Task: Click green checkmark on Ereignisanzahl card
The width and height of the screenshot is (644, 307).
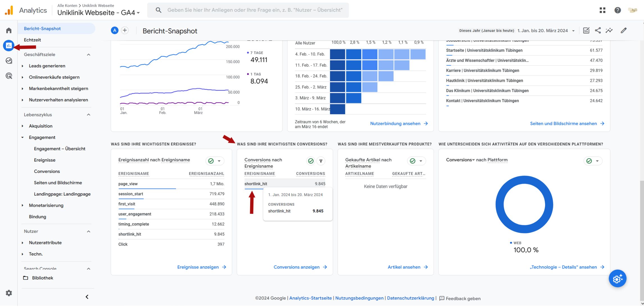Action: pyautogui.click(x=211, y=161)
